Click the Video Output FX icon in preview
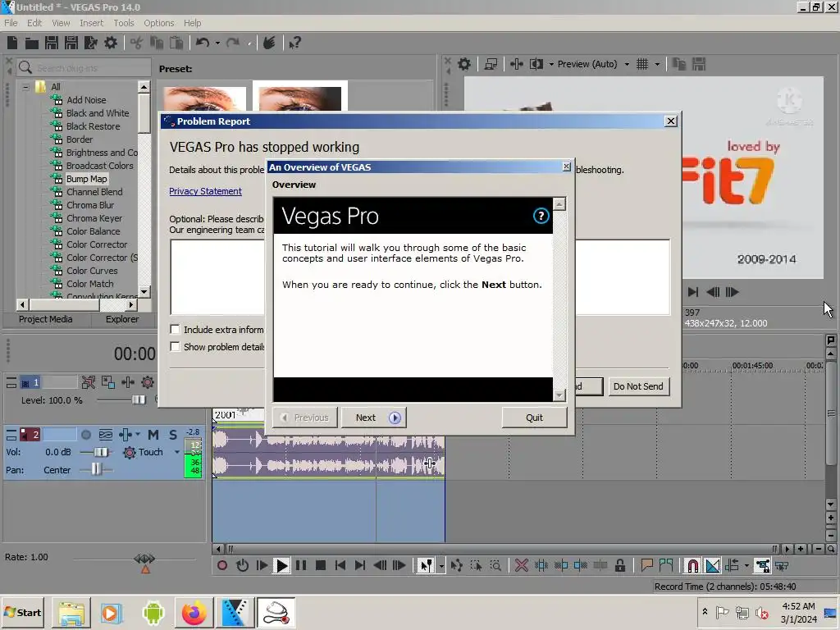 (517, 64)
